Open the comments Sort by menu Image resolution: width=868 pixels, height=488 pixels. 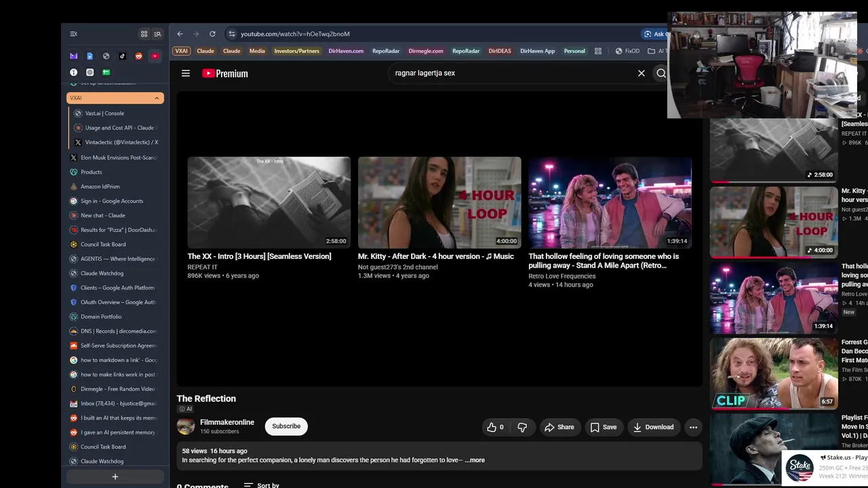262,485
